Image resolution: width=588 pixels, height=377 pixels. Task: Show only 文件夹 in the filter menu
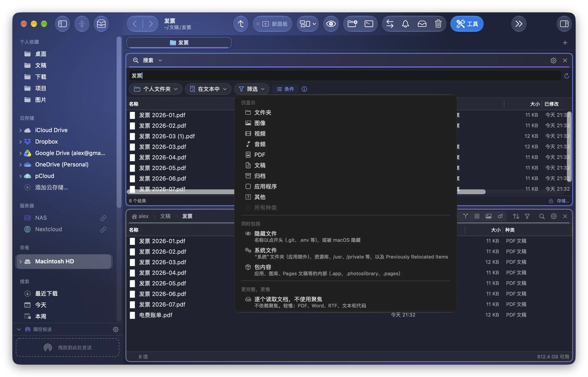coord(345,112)
